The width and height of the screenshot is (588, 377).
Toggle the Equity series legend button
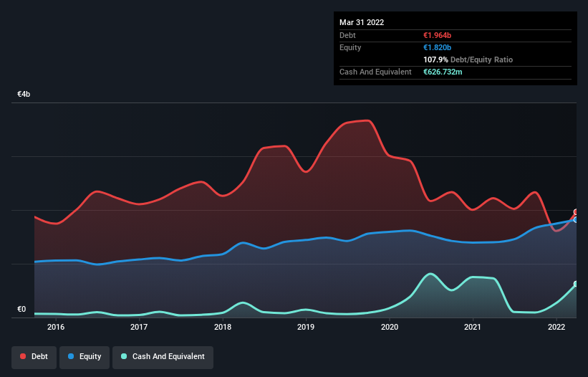tap(85, 357)
